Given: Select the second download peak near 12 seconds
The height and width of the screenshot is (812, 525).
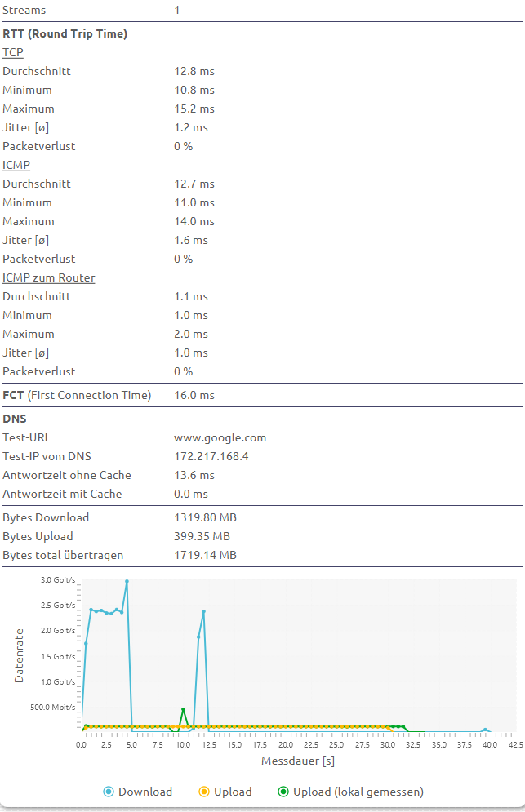Looking at the screenshot, I should click(x=203, y=611).
